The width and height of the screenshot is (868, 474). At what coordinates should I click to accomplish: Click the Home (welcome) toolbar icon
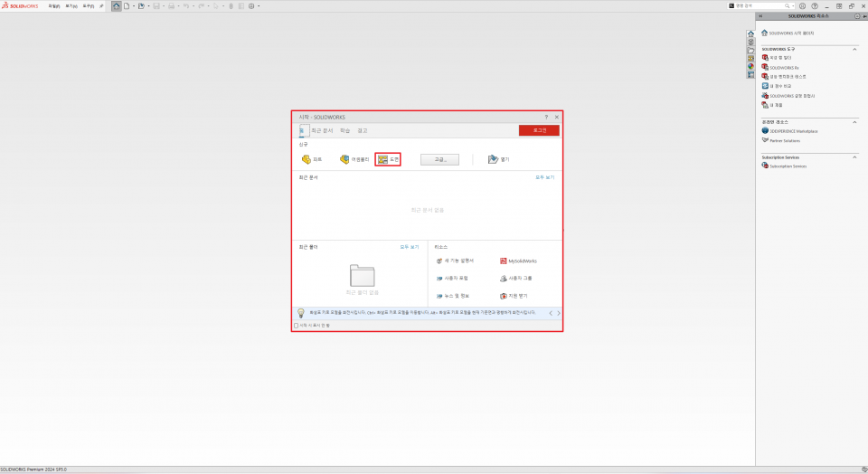[x=117, y=6]
